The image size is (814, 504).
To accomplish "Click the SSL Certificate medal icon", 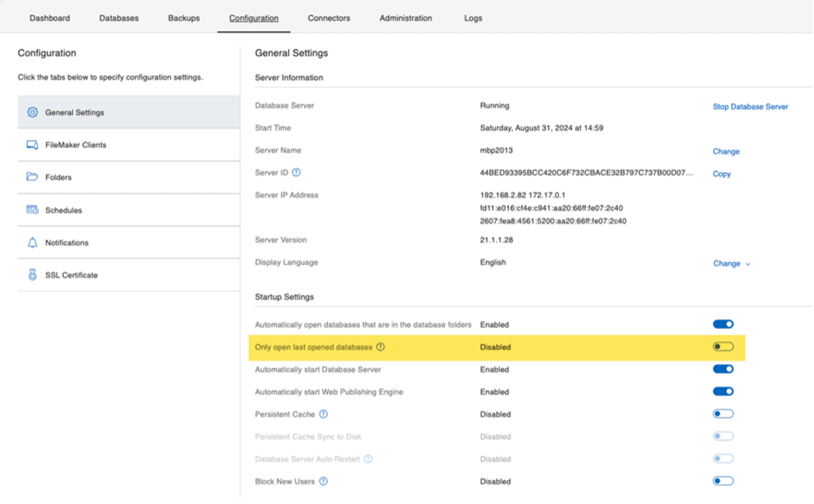I will 32,275.
